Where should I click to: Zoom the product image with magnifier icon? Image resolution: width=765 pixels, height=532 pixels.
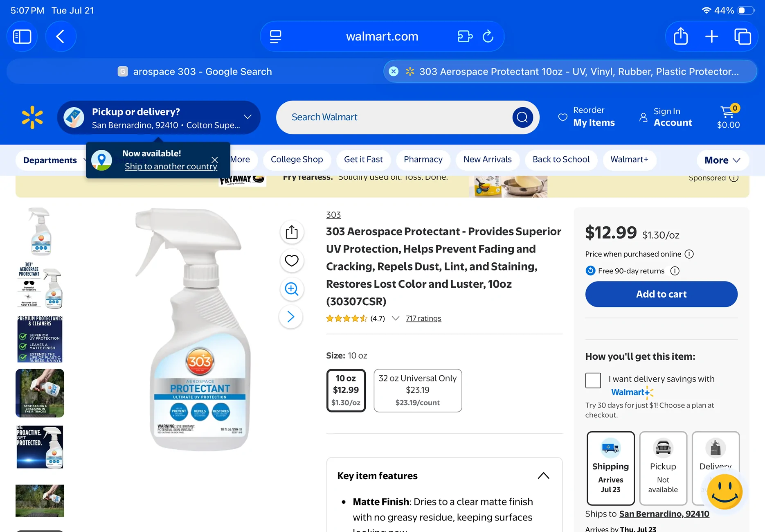292,289
